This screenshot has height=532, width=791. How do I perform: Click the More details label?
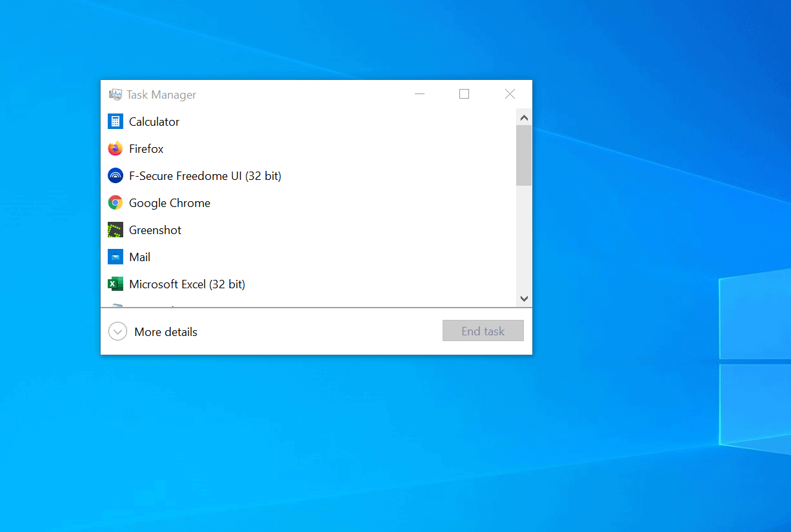[166, 331]
